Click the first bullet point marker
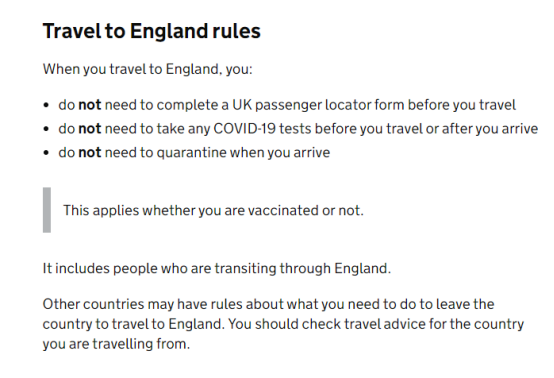 point(46,105)
